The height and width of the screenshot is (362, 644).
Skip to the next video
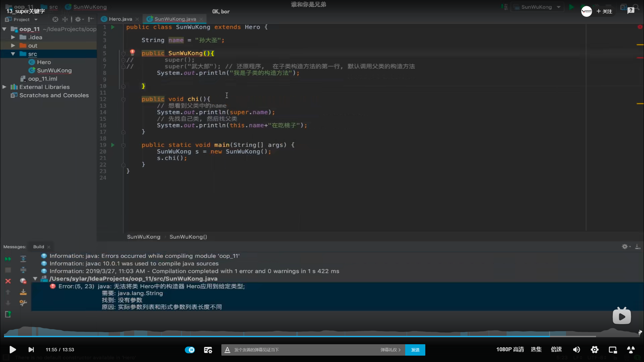click(31, 350)
